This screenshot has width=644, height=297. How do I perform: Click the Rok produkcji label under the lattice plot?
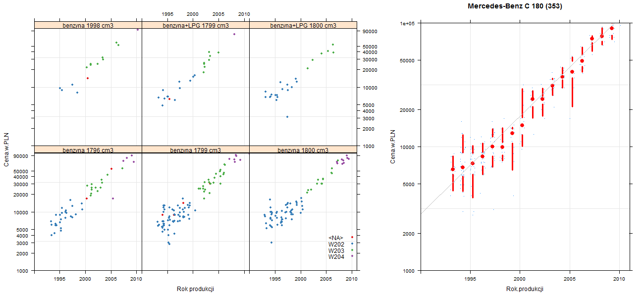195,289
